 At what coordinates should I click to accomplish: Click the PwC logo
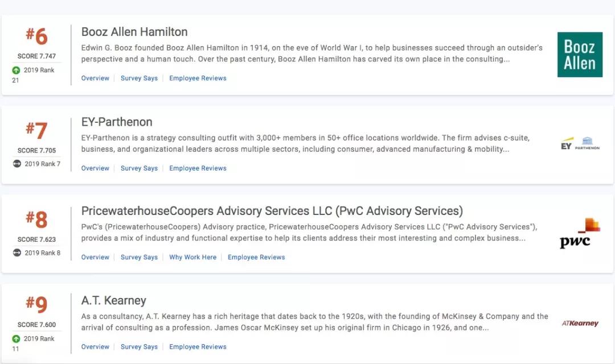click(x=580, y=233)
